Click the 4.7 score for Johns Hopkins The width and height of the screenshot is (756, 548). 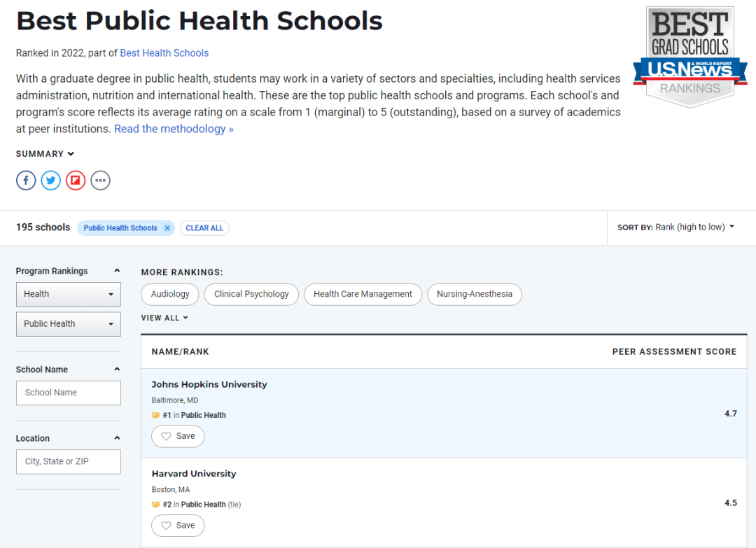click(730, 414)
